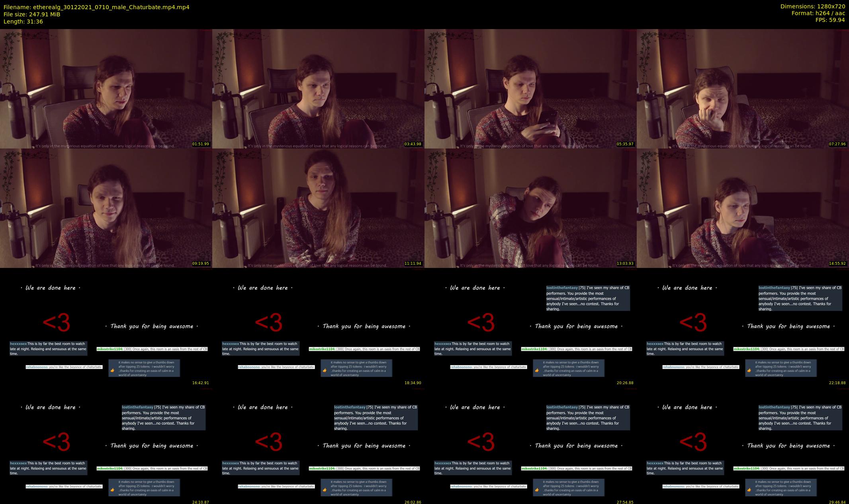
Task: Click thumbs-up emoji in the 16:42.91 frame
Action: pyautogui.click(x=112, y=370)
